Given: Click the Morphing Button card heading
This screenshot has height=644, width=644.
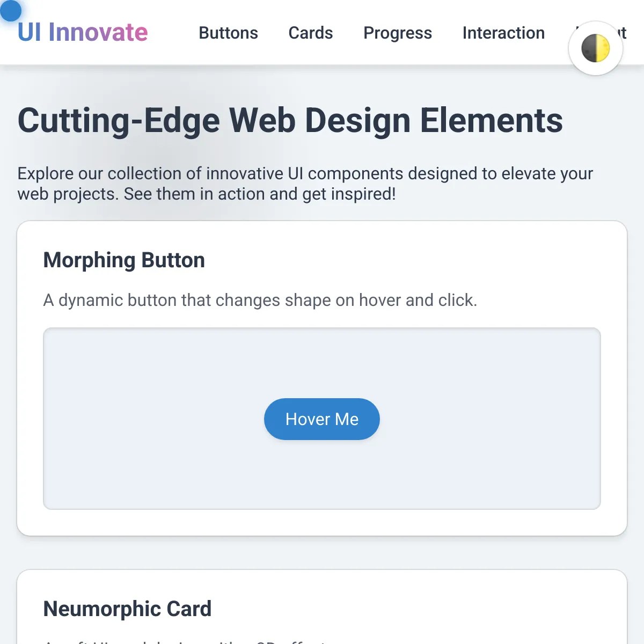Looking at the screenshot, I should click(124, 260).
